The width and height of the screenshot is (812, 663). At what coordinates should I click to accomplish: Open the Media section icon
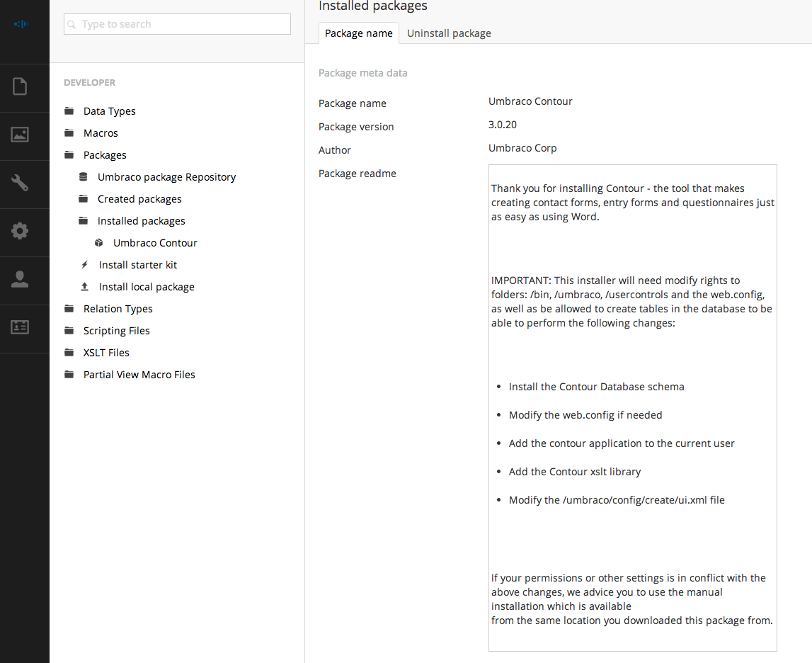coord(20,135)
